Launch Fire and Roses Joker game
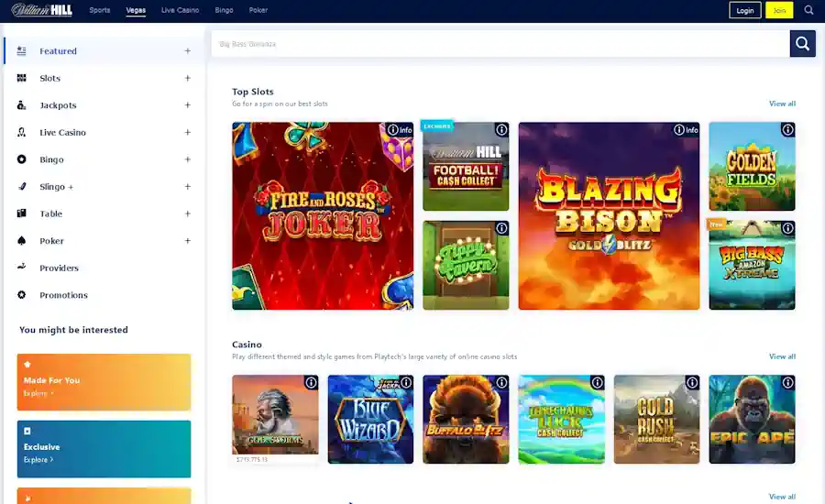This screenshot has width=825, height=504. pos(323,215)
